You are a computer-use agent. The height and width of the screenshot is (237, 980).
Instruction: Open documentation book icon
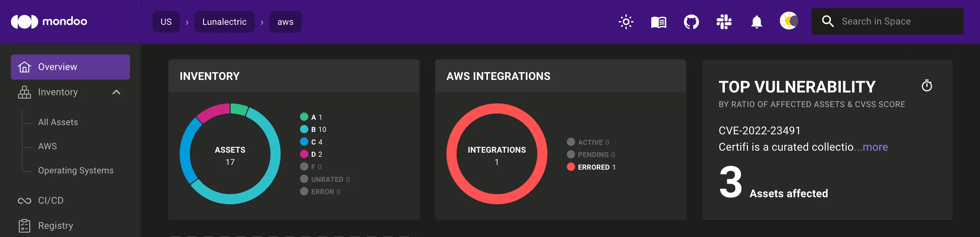658,22
